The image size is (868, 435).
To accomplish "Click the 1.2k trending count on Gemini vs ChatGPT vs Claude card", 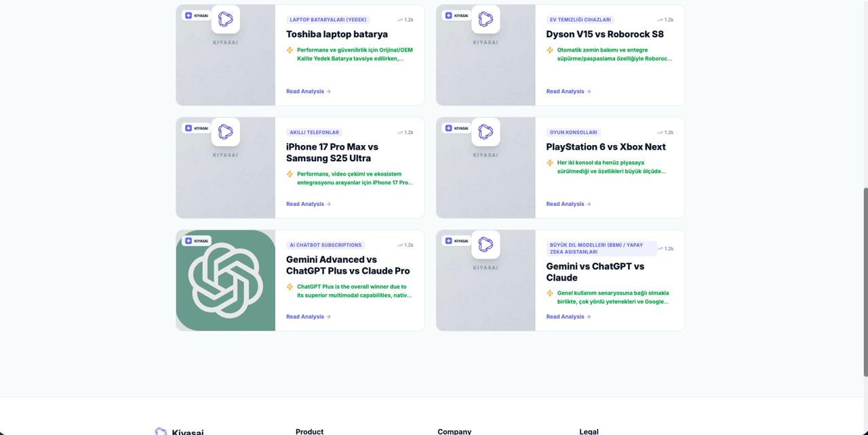I will (665, 249).
